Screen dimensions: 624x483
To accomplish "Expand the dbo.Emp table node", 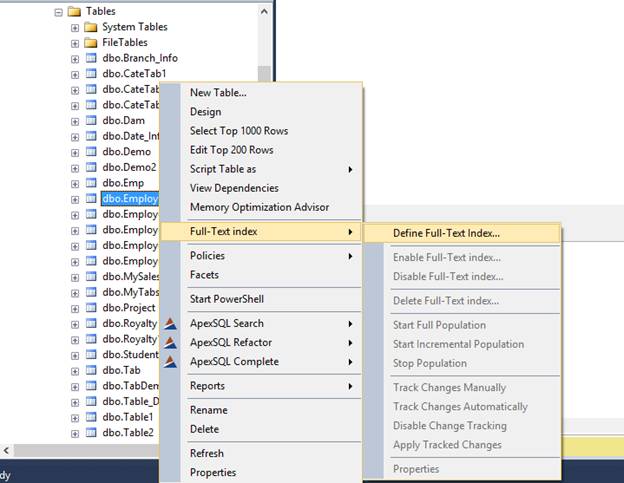I will pos(75,184).
